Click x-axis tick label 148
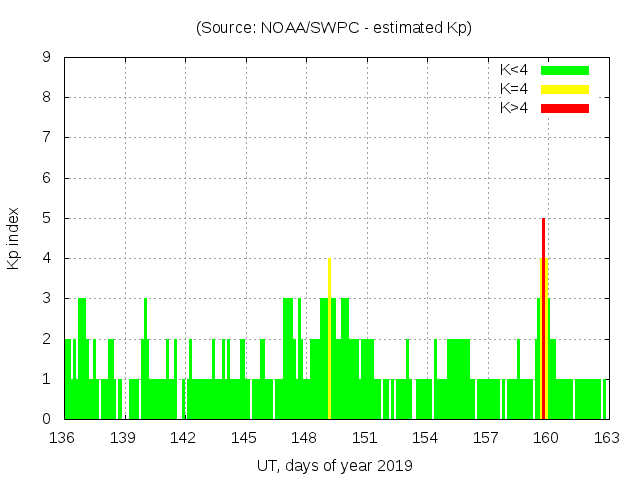Viewport: 640px width, 480px height. tap(304, 438)
